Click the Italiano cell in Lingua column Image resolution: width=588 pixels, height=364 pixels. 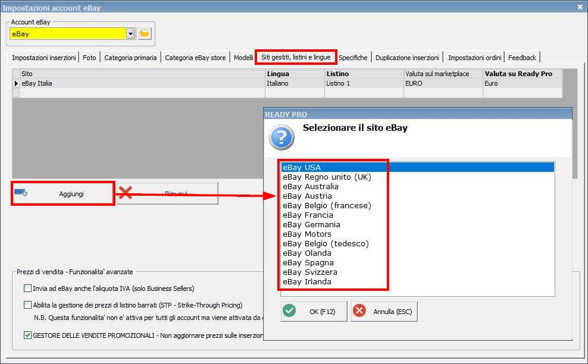[295, 83]
